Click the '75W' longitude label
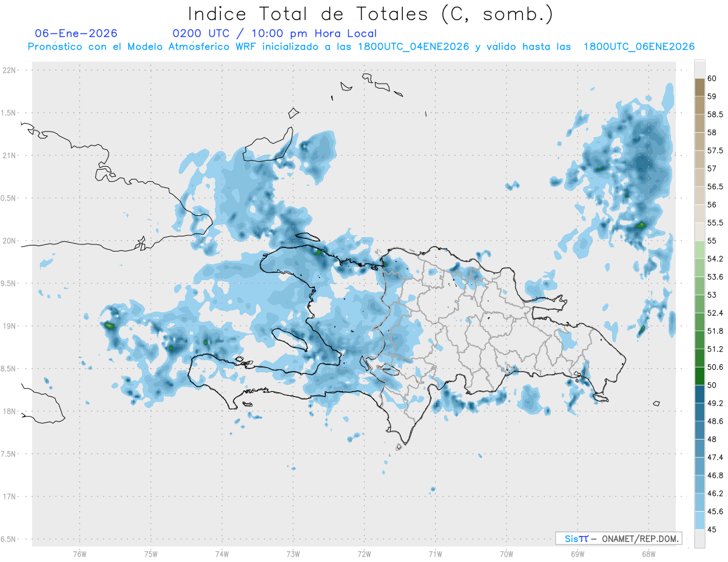This screenshot has height=562, width=728. click(x=150, y=554)
